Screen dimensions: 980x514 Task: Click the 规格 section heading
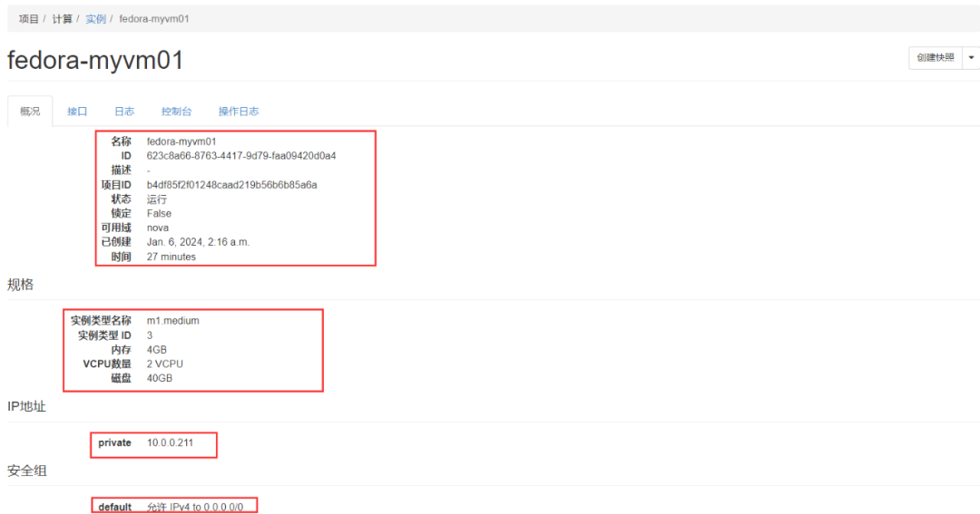20,284
